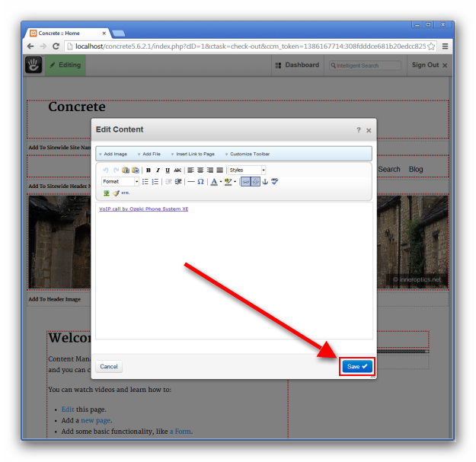
Task: Click the insert image icon
Action: (107, 193)
